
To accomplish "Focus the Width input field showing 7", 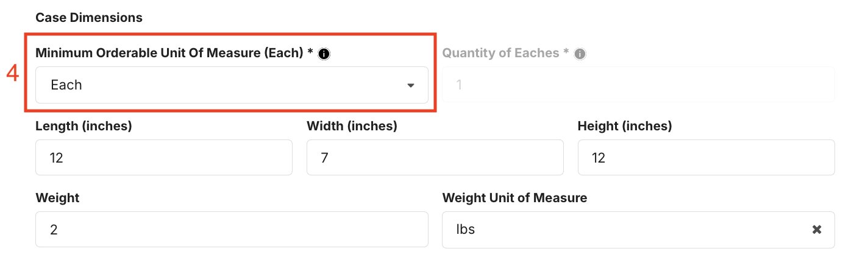I will 435,158.
